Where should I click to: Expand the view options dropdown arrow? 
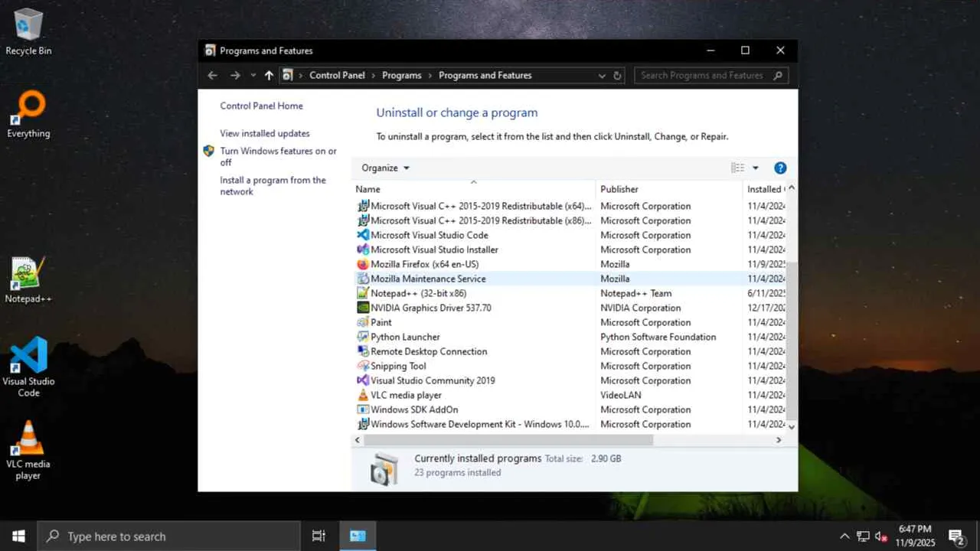tap(756, 168)
